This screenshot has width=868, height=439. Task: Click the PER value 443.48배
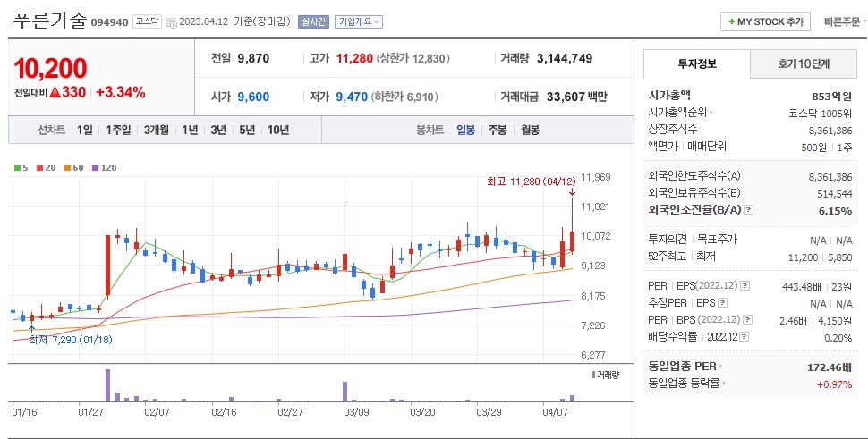tap(802, 286)
